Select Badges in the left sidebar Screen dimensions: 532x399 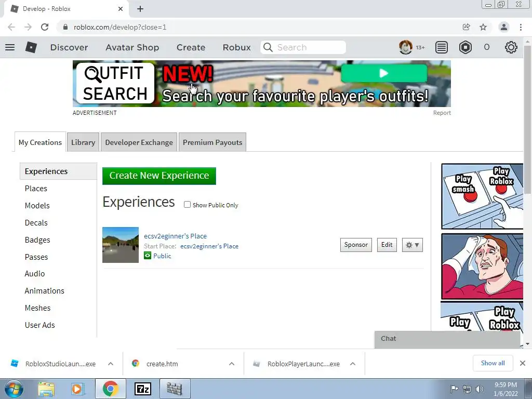click(37, 240)
